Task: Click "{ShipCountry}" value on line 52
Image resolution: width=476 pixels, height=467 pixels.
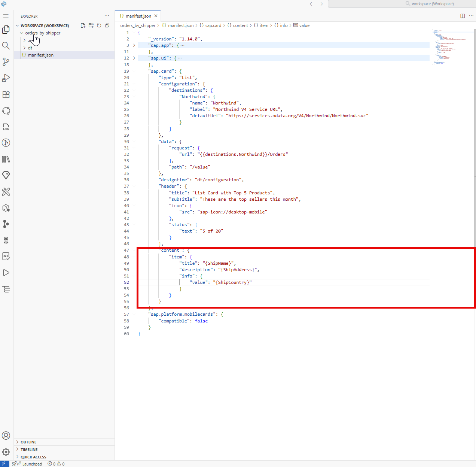Action: coord(232,282)
